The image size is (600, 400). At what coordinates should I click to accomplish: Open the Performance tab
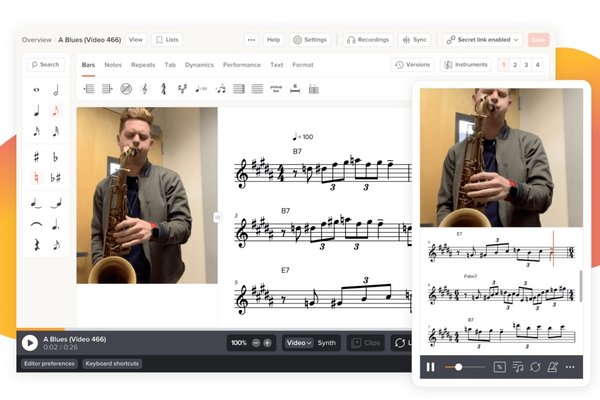click(x=242, y=65)
